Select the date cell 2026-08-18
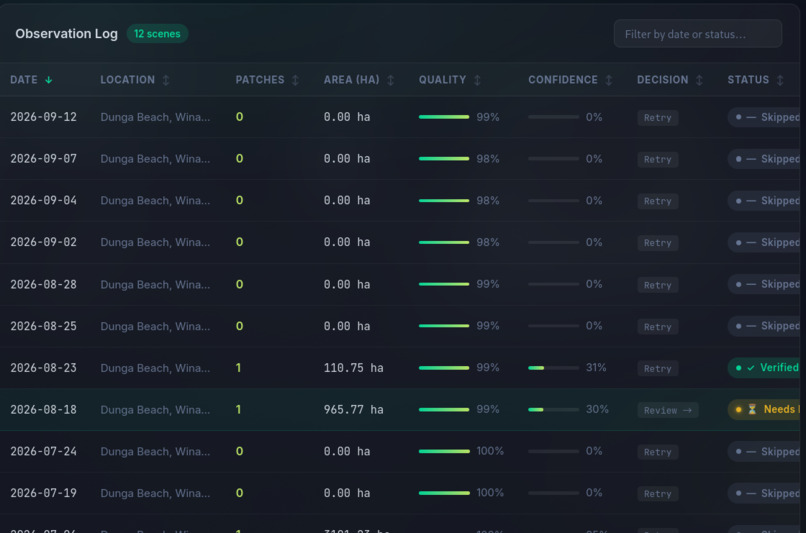The height and width of the screenshot is (533, 806). pos(44,410)
